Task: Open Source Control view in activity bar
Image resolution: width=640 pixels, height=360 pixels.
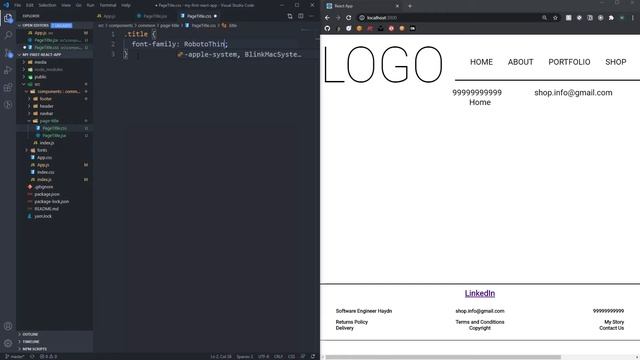Action: tap(8, 53)
